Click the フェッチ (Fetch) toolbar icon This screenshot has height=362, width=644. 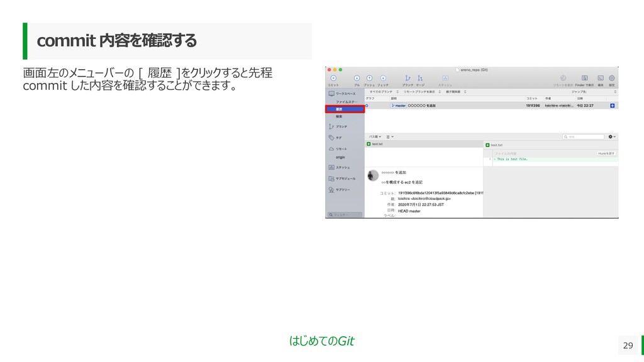[383, 79]
